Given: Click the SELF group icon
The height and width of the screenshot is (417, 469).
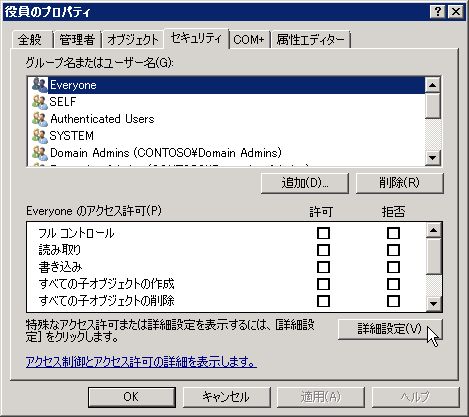Looking at the screenshot, I should pyautogui.click(x=40, y=102).
